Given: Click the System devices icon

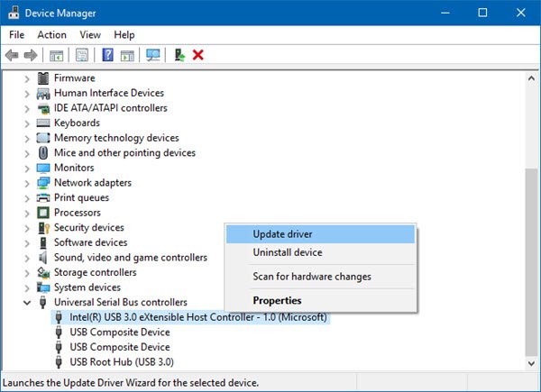Looking at the screenshot, I should (43, 287).
